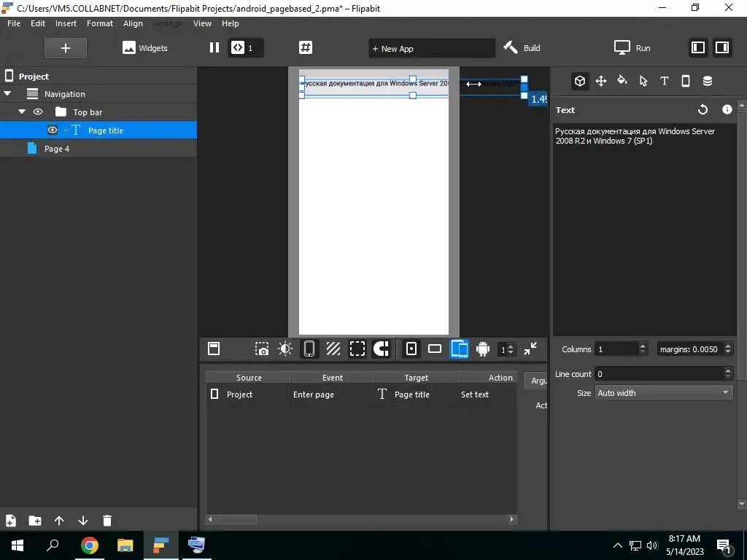This screenshot has width=747, height=560.
Task: Click the add new page icon at bottom
Action: pyautogui.click(x=10, y=521)
